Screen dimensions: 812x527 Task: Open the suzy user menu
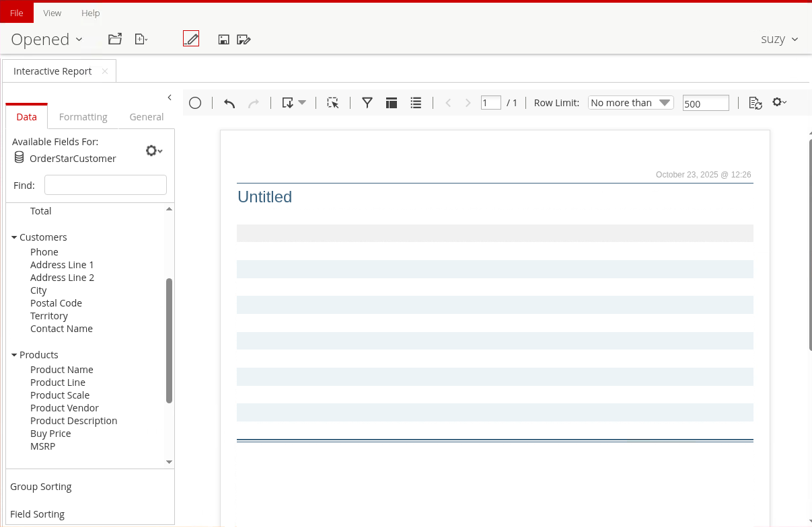(x=779, y=39)
